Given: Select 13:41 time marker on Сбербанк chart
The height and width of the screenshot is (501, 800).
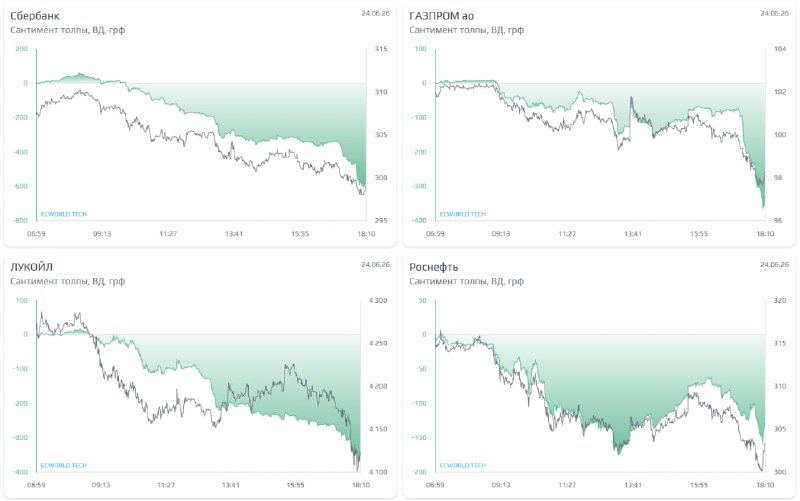Looking at the screenshot, I should (234, 234).
